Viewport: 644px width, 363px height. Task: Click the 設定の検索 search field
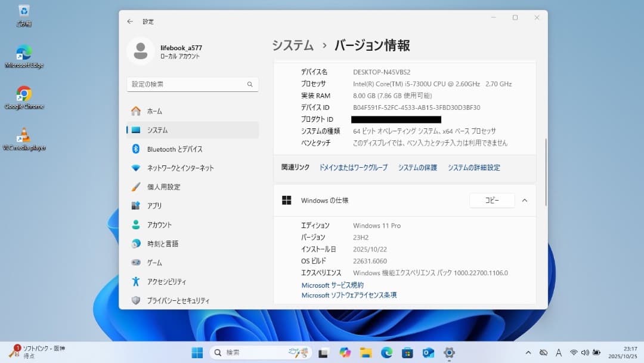pyautogui.click(x=192, y=84)
